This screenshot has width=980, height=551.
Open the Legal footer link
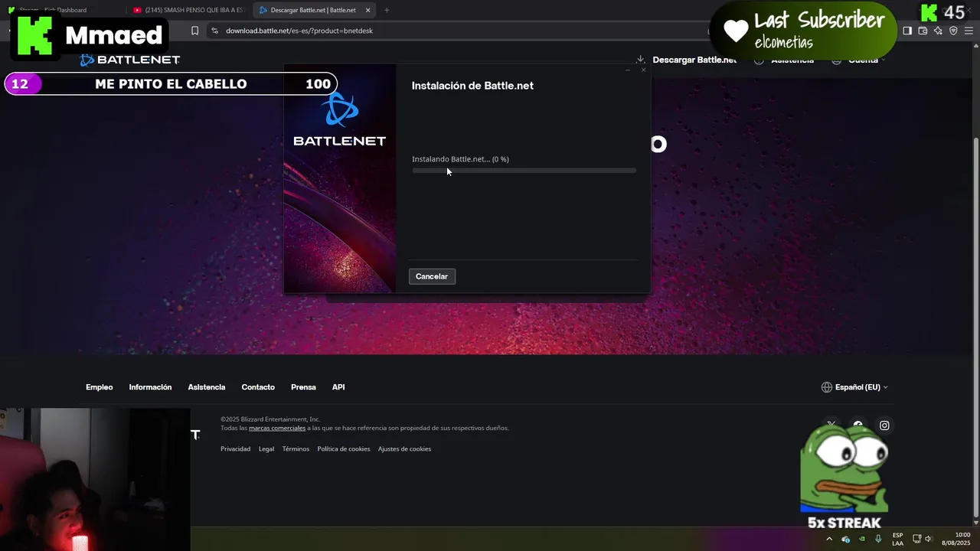pyautogui.click(x=266, y=448)
